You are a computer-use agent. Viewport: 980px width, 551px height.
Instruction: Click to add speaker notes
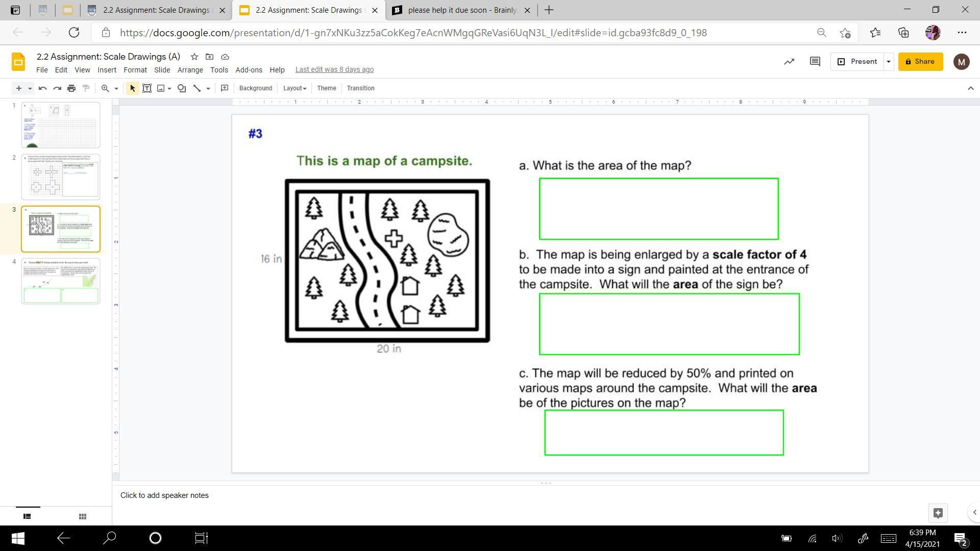click(164, 495)
